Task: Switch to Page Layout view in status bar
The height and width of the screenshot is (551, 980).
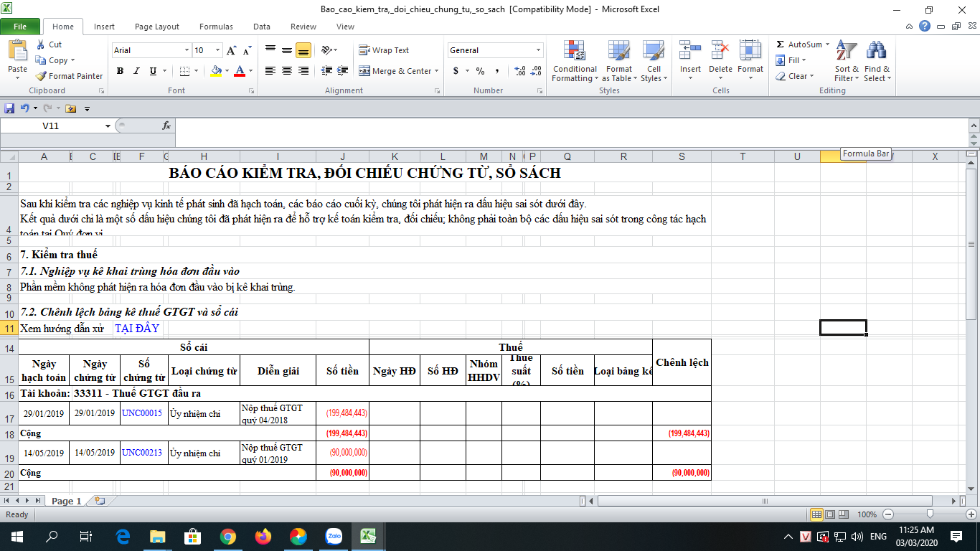Action: tap(830, 514)
